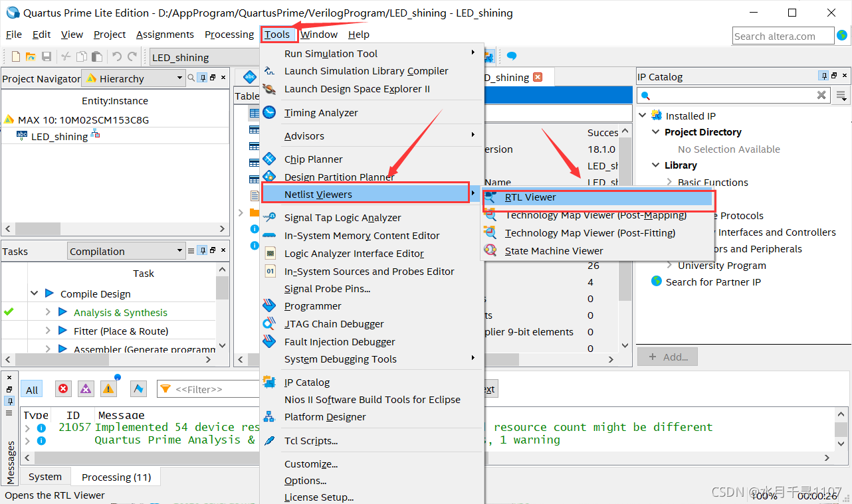Click the Tasks panel menu icon
852x504 pixels.
tap(191, 250)
